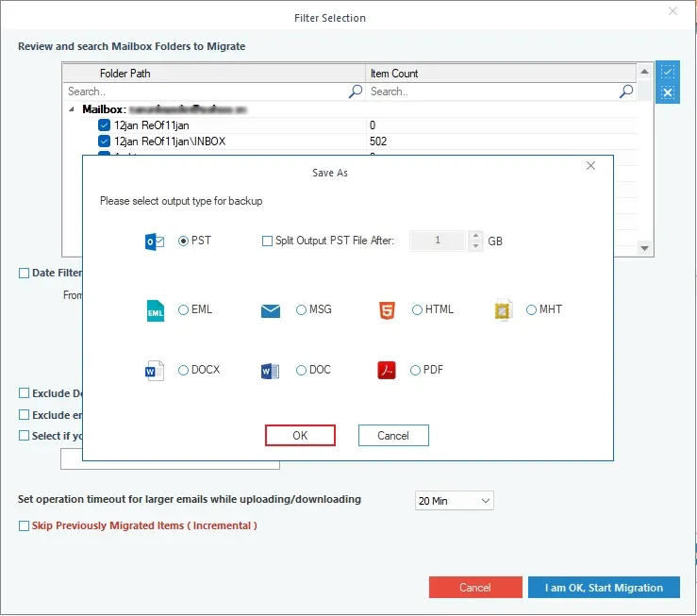The width and height of the screenshot is (697, 616).
Task: Enable Split Output PST File After
Action: tap(267, 241)
